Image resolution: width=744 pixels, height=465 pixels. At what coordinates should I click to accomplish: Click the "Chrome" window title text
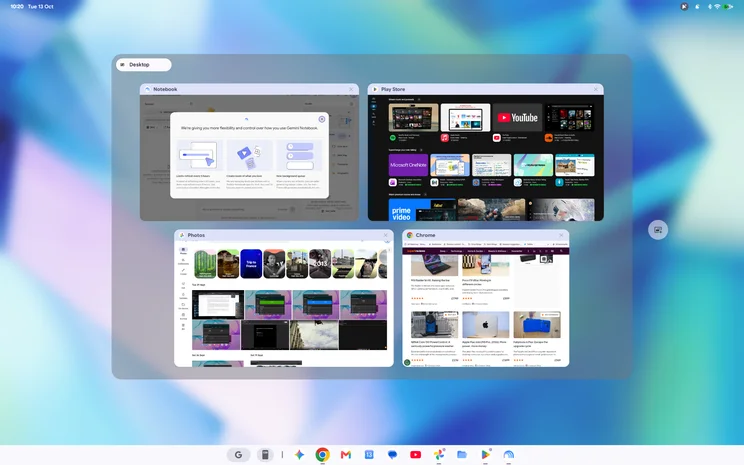point(425,235)
